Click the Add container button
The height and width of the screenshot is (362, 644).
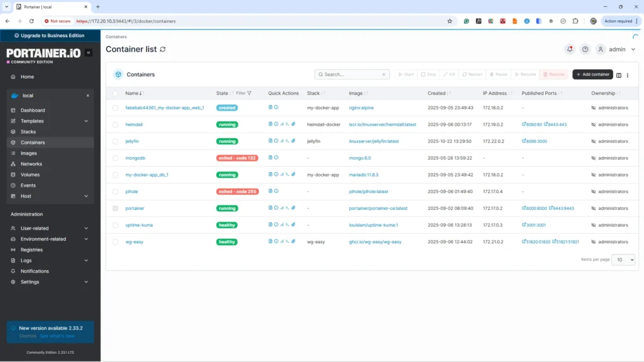point(592,74)
